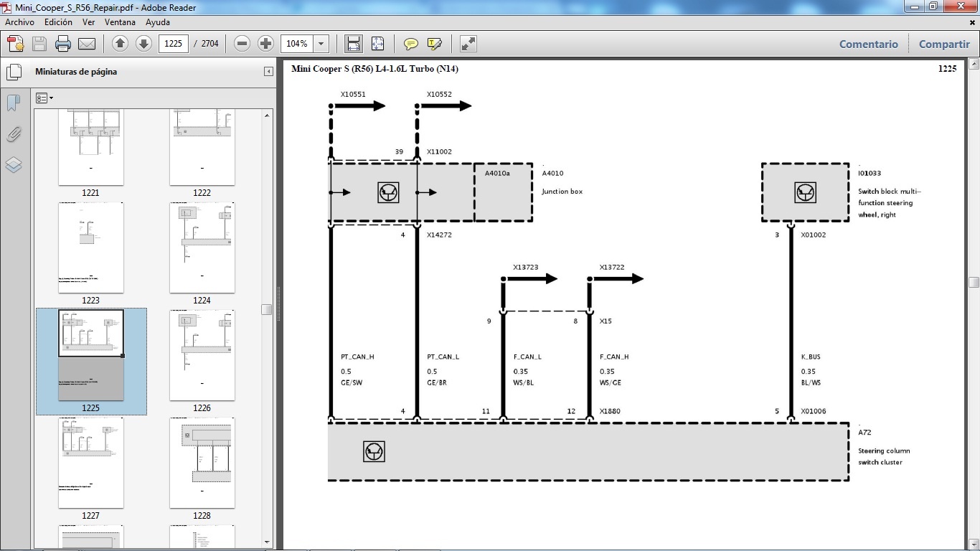Click the X13722 connector label
This screenshot has width=980, height=551.
(x=612, y=267)
